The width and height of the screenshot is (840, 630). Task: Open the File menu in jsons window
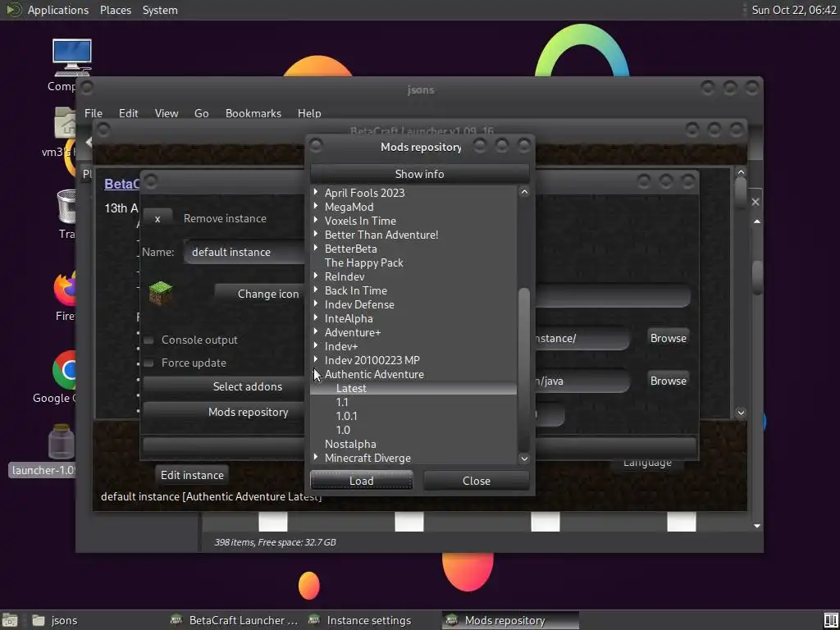94,113
